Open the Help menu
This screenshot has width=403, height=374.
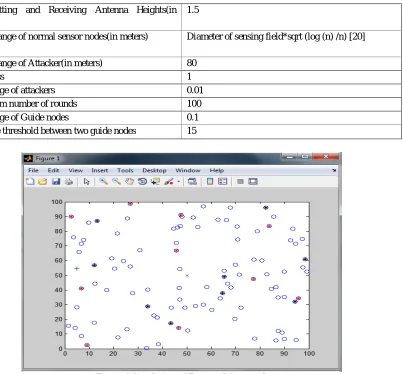tap(217, 170)
